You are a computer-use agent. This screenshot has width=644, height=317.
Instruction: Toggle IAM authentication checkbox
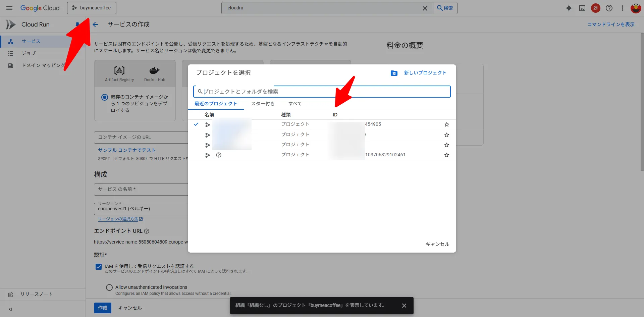[x=99, y=267]
